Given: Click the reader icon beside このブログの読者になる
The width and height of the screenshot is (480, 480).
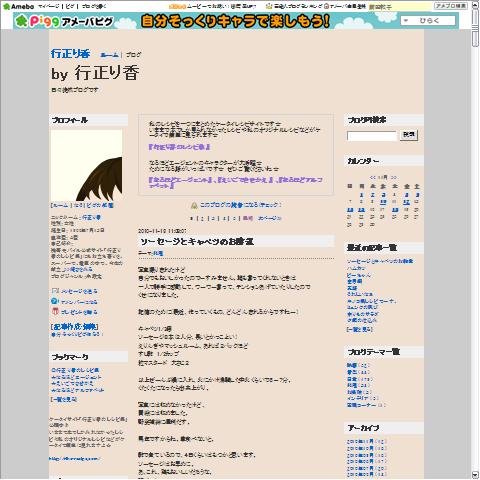Looking at the screenshot, I should [x=194, y=205].
